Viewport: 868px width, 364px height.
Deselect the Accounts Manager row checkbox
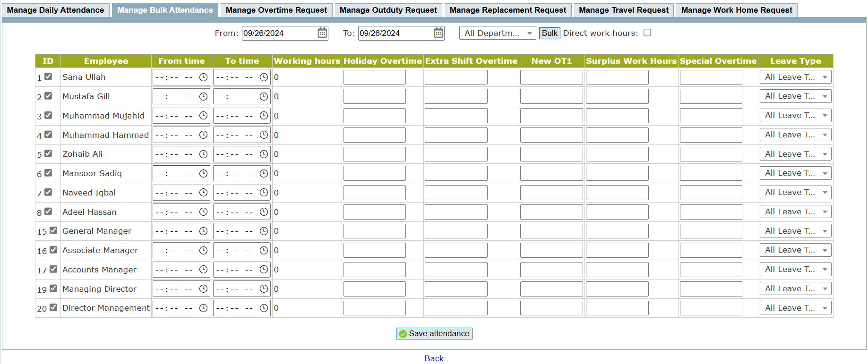pos(53,269)
